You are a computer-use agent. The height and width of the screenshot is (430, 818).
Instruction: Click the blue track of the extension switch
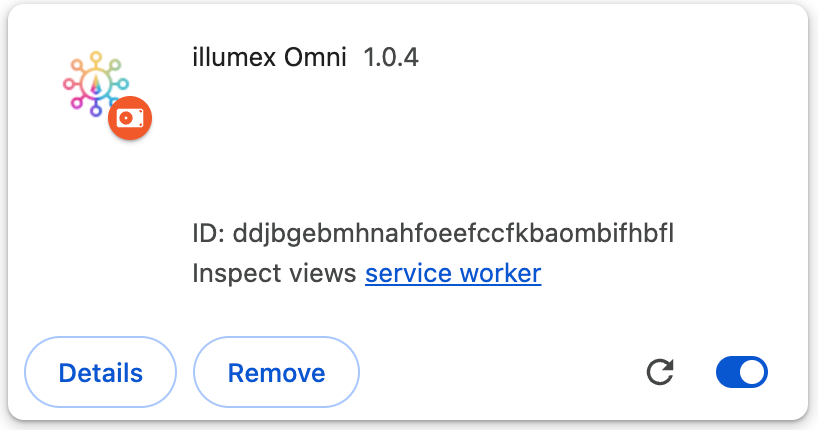pos(729,373)
